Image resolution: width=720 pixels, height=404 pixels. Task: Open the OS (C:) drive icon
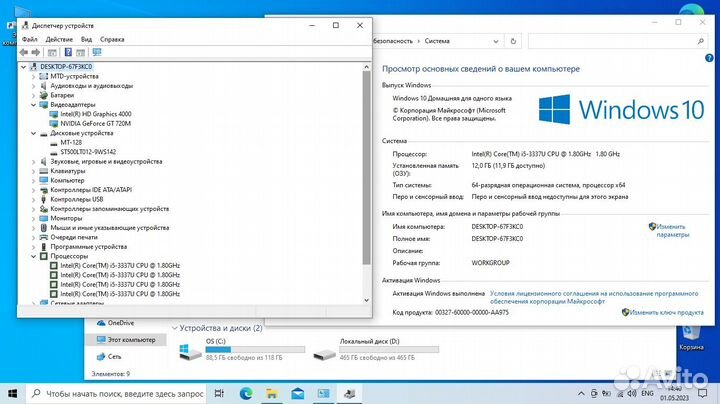[190, 352]
